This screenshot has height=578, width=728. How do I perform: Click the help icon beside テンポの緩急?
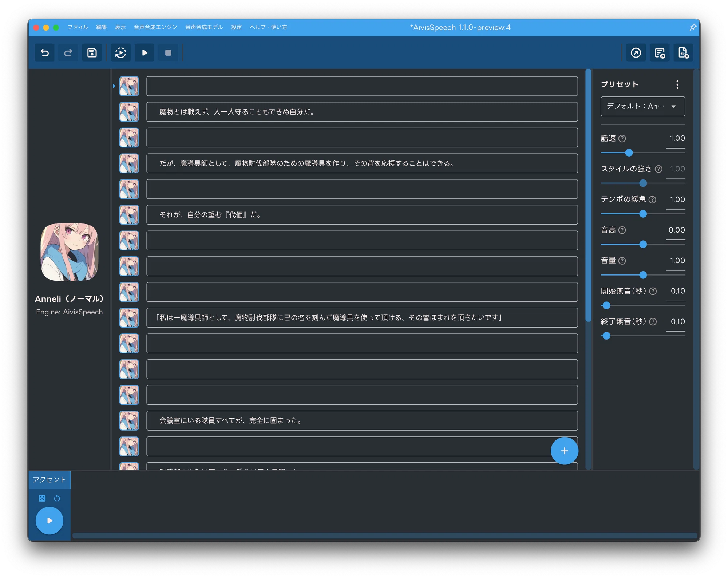(x=653, y=199)
